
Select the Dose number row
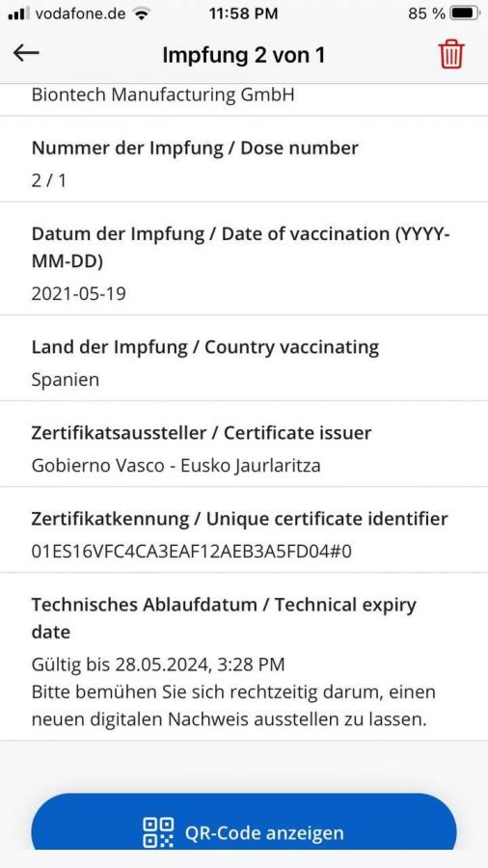244,159
